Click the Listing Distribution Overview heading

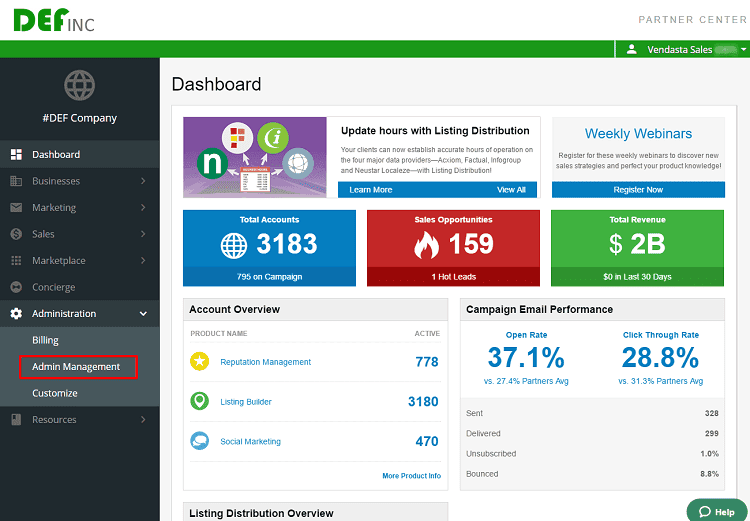tap(261, 513)
